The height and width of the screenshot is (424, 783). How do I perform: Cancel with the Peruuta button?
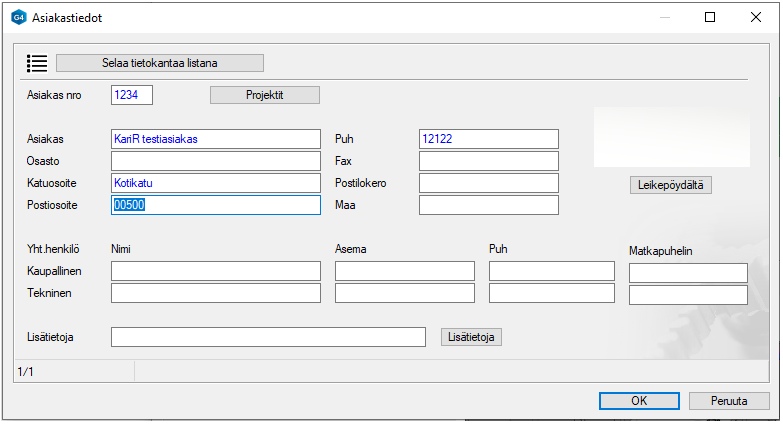pyautogui.click(x=729, y=401)
